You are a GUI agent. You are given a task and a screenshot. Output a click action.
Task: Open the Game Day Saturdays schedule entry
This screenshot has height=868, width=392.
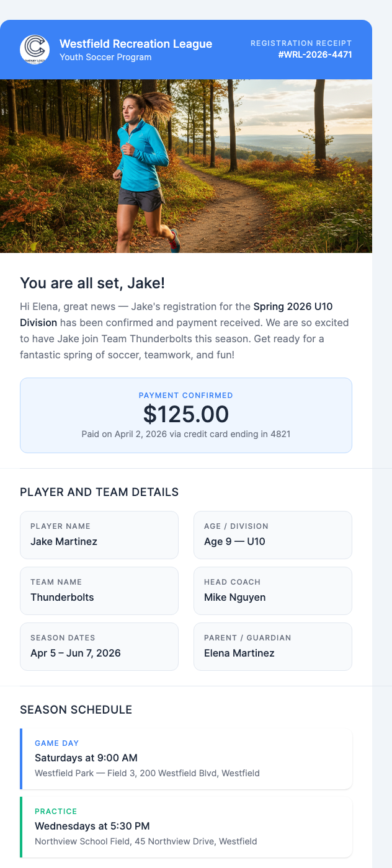[186, 757]
